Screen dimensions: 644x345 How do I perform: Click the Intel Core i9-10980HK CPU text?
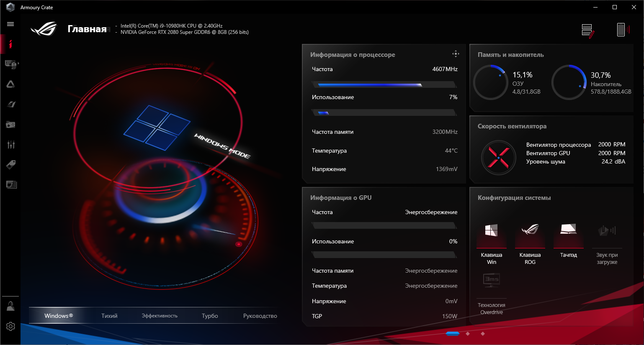(171, 26)
